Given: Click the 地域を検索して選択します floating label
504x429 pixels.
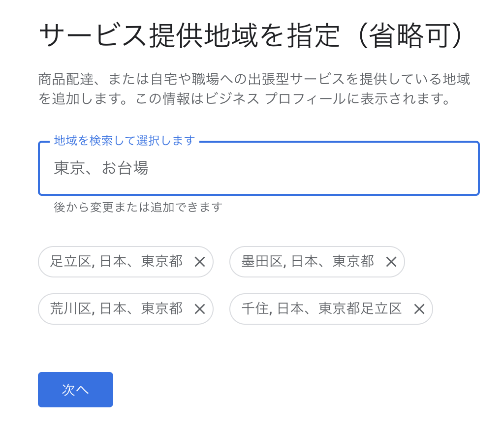Looking at the screenshot, I should [x=125, y=140].
